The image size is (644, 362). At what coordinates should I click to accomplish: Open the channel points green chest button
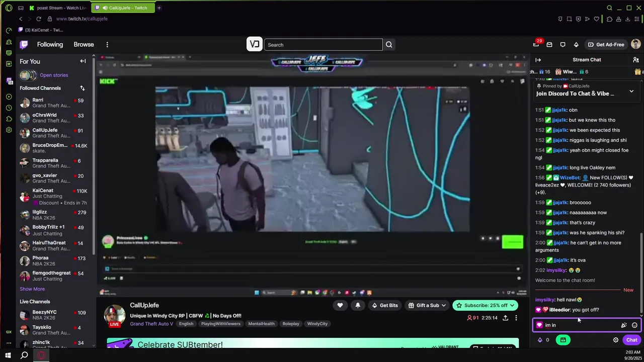563,340
